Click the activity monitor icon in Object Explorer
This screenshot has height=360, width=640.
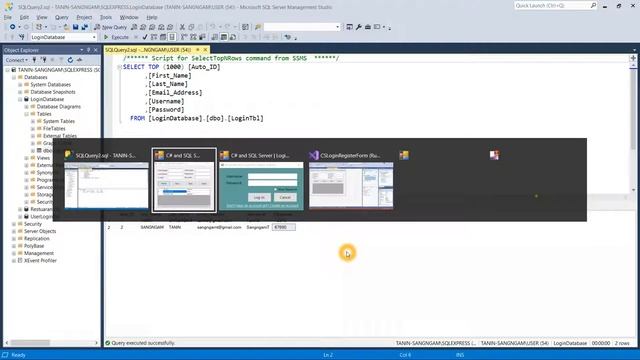(x=79, y=60)
